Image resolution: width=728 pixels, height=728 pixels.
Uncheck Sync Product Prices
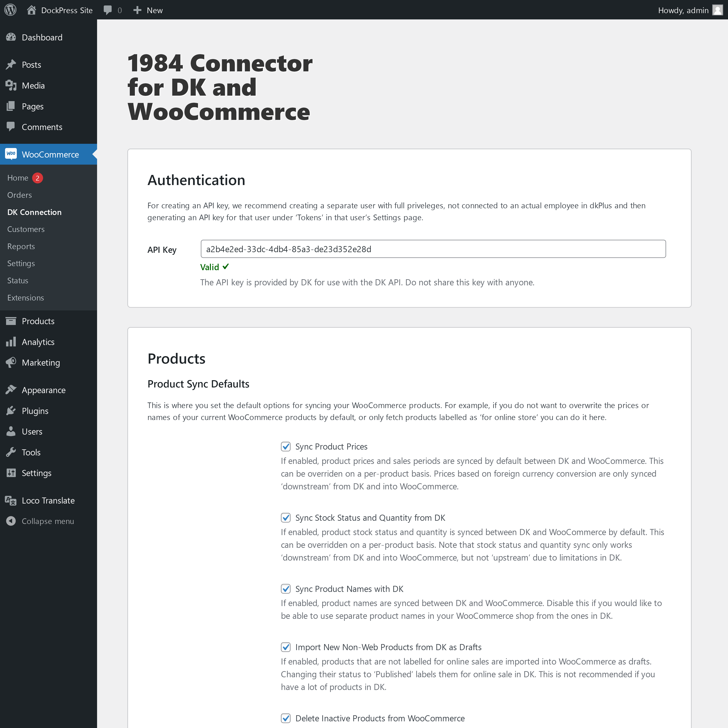coord(286,447)
